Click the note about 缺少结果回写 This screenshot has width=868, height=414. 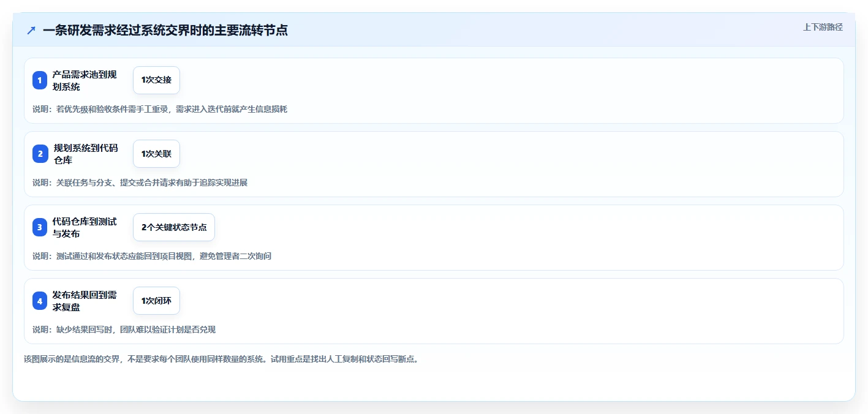pyautogui.click(x=124, y=329)
